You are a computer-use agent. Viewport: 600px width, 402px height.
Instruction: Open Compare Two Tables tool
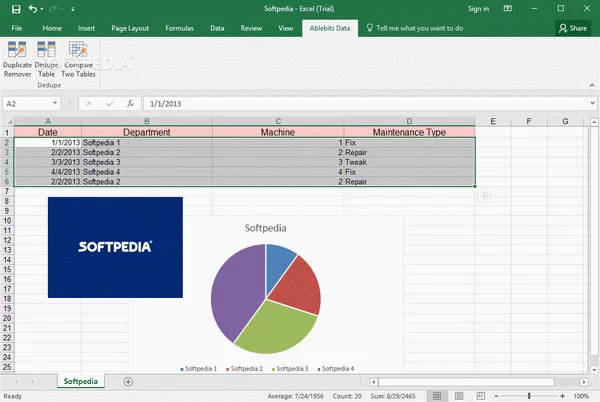point(78,59)
